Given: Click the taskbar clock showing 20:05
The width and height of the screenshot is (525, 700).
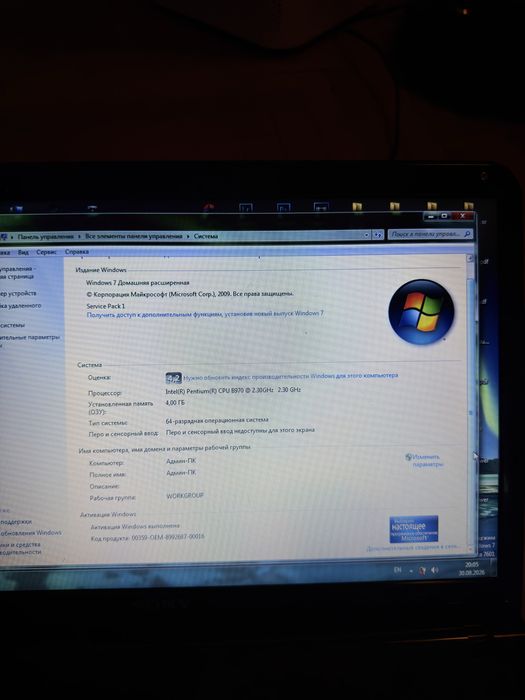Looking at the screenshot, I should (471, 569).
